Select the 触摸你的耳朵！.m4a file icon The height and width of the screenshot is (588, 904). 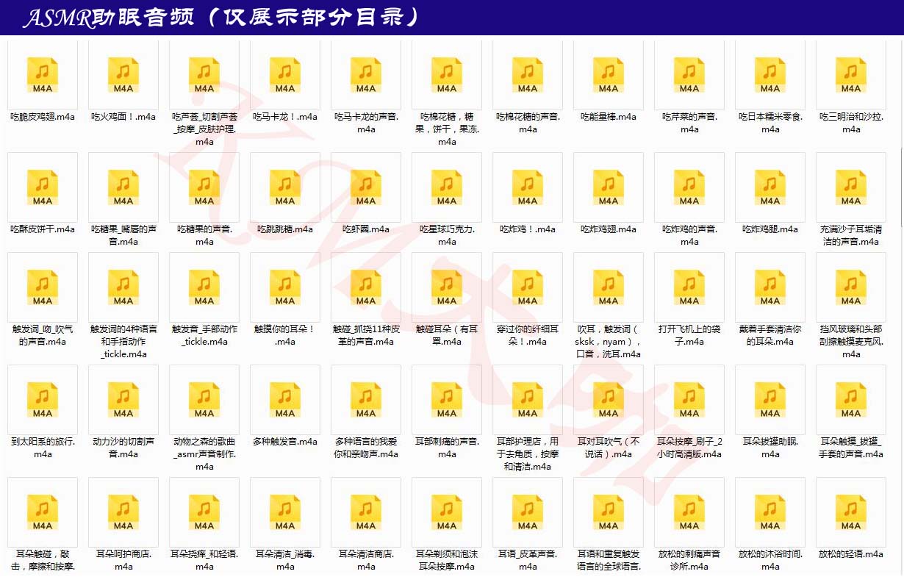(285, 288)
